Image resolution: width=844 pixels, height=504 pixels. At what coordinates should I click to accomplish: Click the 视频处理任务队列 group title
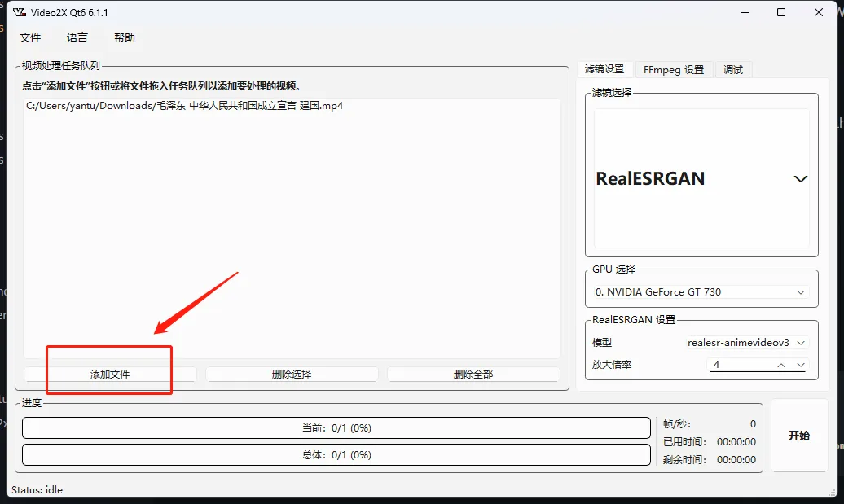coord(61,66)
